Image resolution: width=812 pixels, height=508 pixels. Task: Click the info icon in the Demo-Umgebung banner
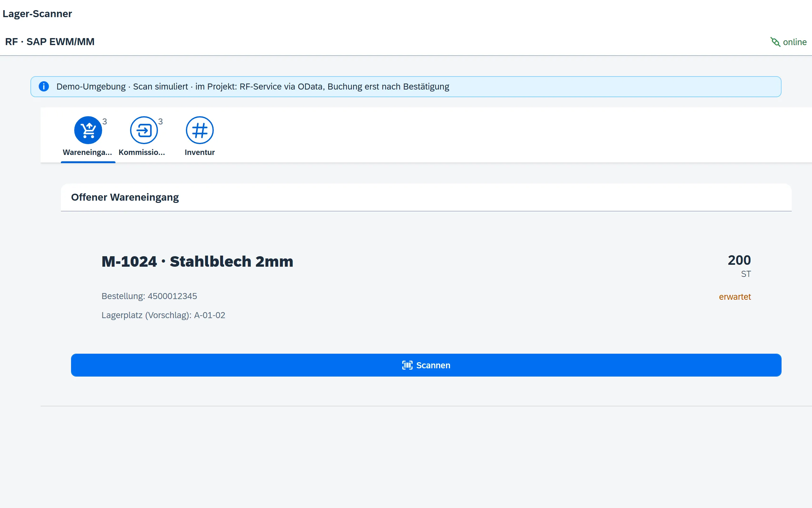pyautogui.click(x=44, y=86)
